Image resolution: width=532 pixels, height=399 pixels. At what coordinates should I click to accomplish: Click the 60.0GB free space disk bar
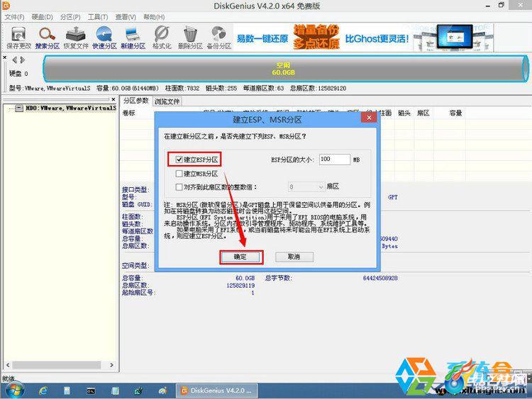284,69
